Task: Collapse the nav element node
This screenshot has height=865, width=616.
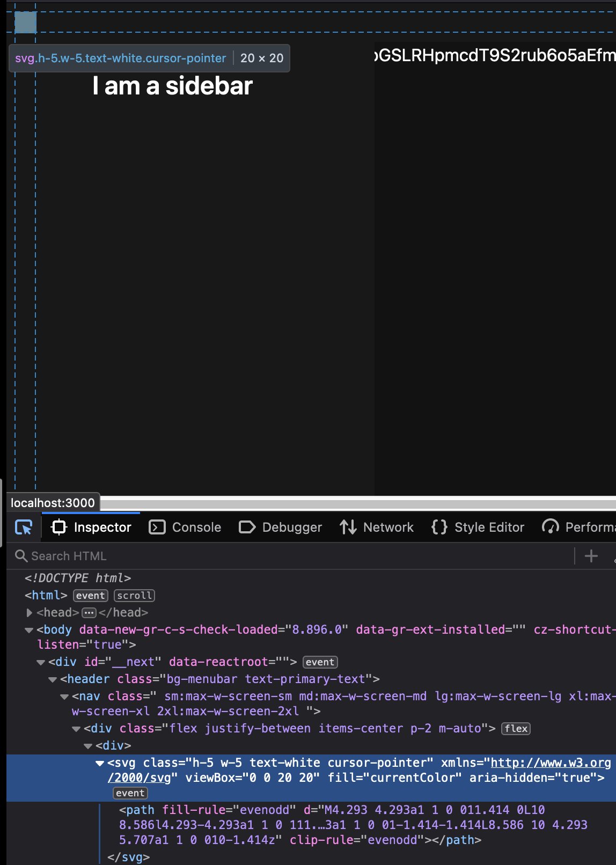Action: pos(64,697)
